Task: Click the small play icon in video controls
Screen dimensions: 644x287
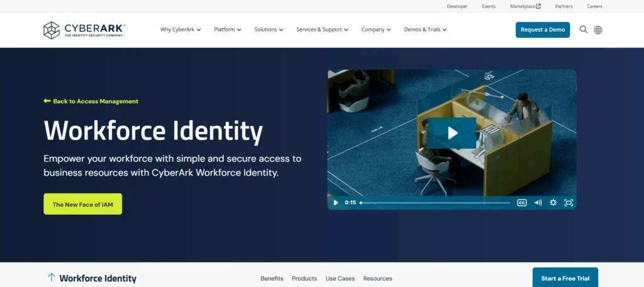Action: click(336, 203)
